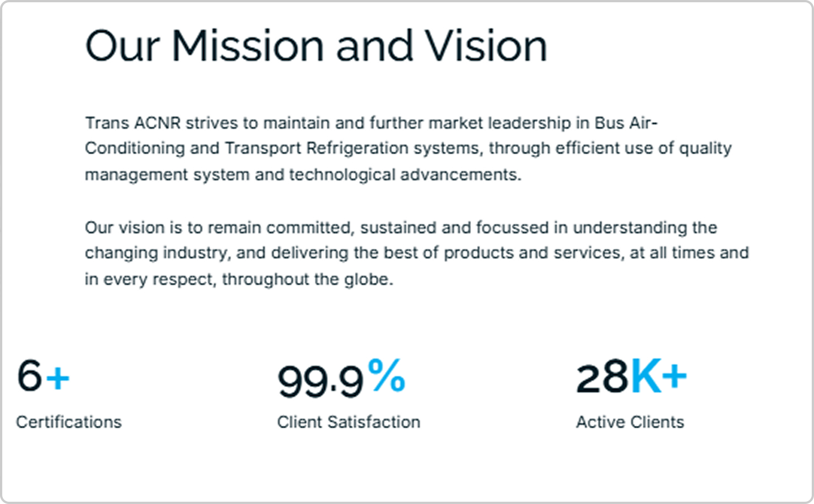Click the 28 active clients number
This screenshot has width=814, height=504.
click(602, 377)
